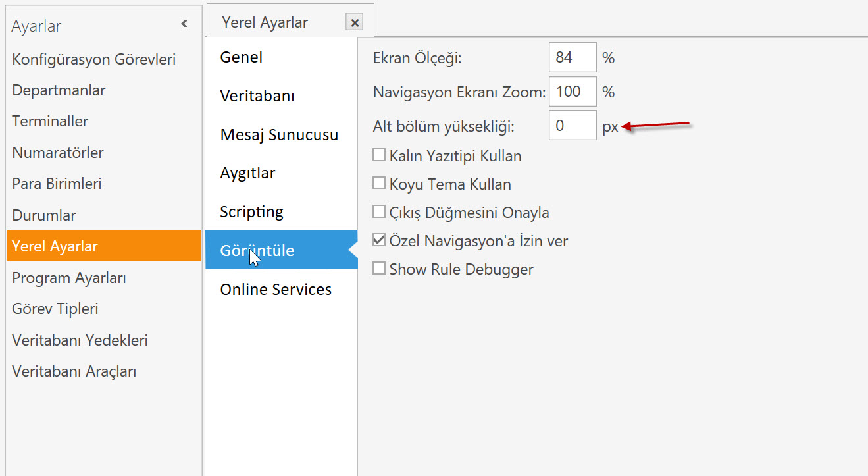Image resolution: width=868 pixels, height=476 pixels.
Task: Open the Online Services tab
Action: [276, 290]
